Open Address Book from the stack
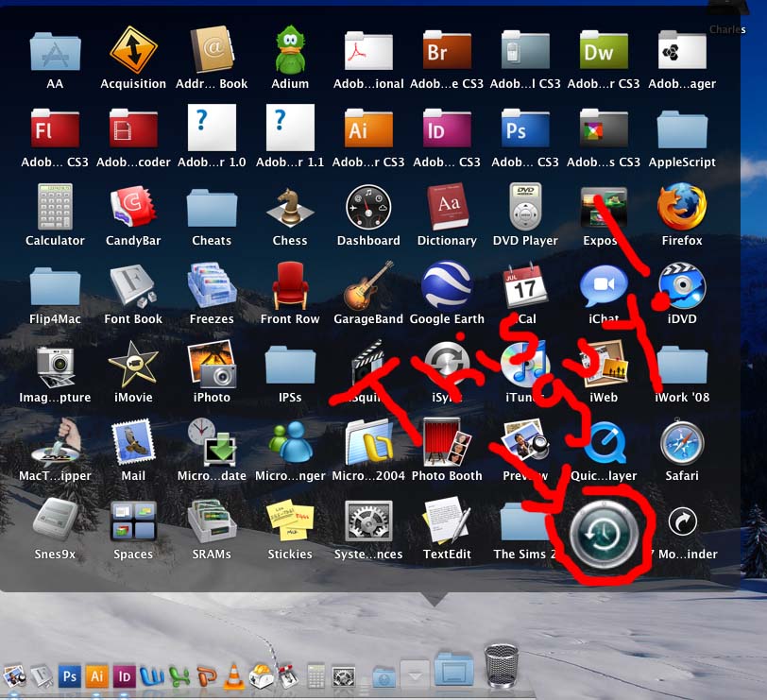Image resolution: width=767 pixels, height=700 pixels. 212,50
